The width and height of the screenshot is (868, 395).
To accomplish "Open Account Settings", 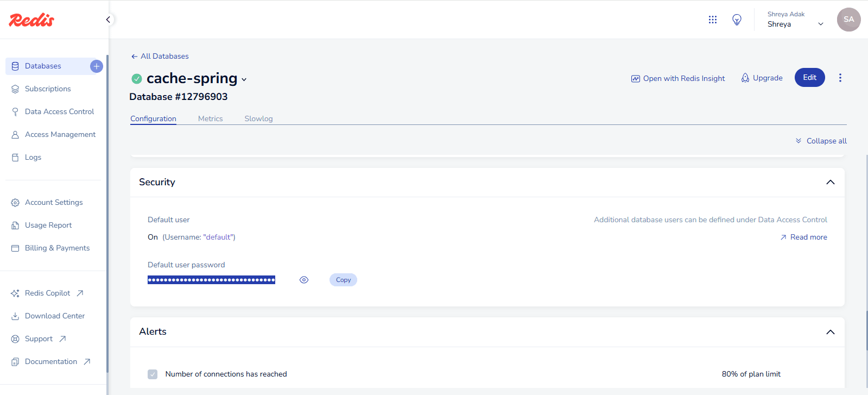I will coord(54,203).
